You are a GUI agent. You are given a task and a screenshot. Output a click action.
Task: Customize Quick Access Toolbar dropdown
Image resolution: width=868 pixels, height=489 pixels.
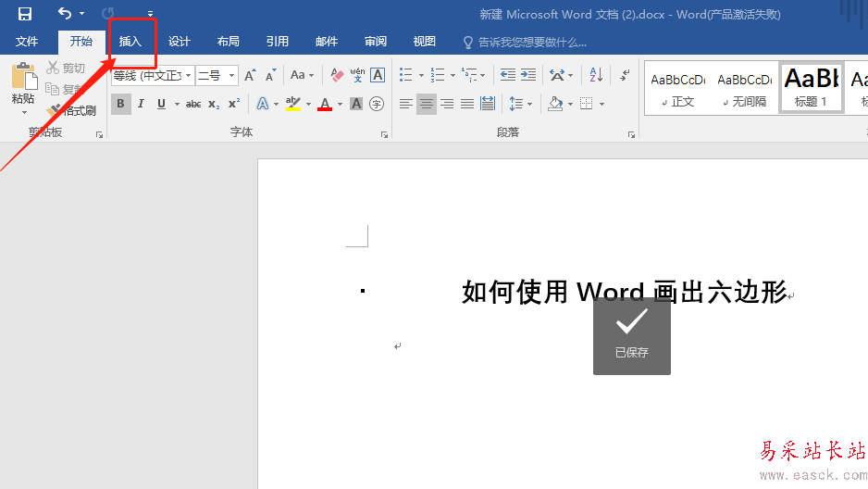tap(150, 13)
